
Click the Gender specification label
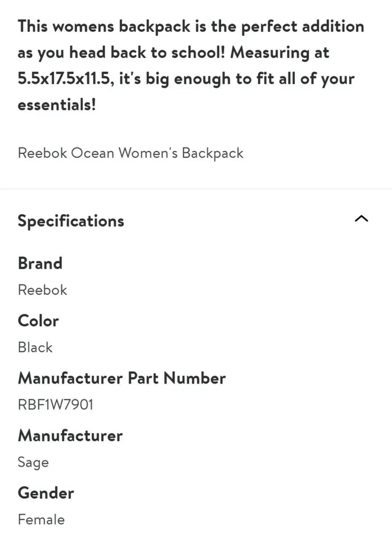point(46,493)
